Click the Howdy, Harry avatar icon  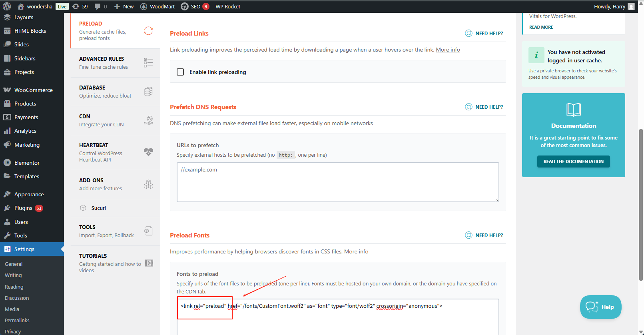pos(631,6)
